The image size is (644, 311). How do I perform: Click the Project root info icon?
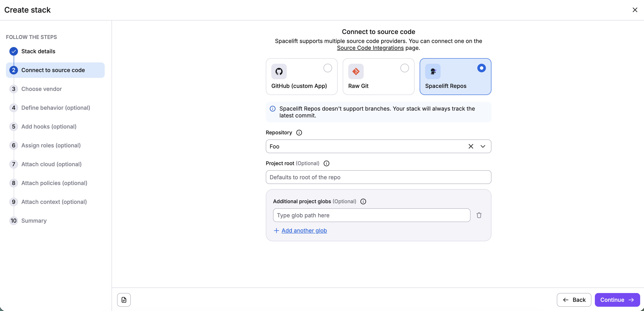[x=326, y=163]
